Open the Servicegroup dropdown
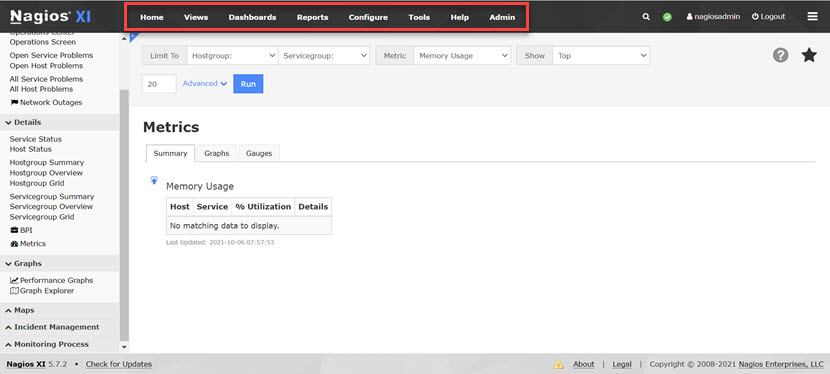The width and height of the screenshot is (830, 374). tap(324, 56)
